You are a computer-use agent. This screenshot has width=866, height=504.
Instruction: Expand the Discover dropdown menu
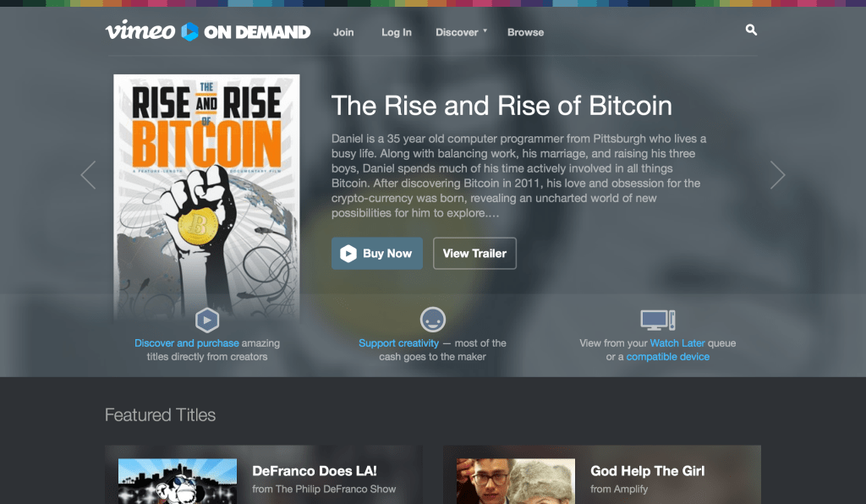461,32
